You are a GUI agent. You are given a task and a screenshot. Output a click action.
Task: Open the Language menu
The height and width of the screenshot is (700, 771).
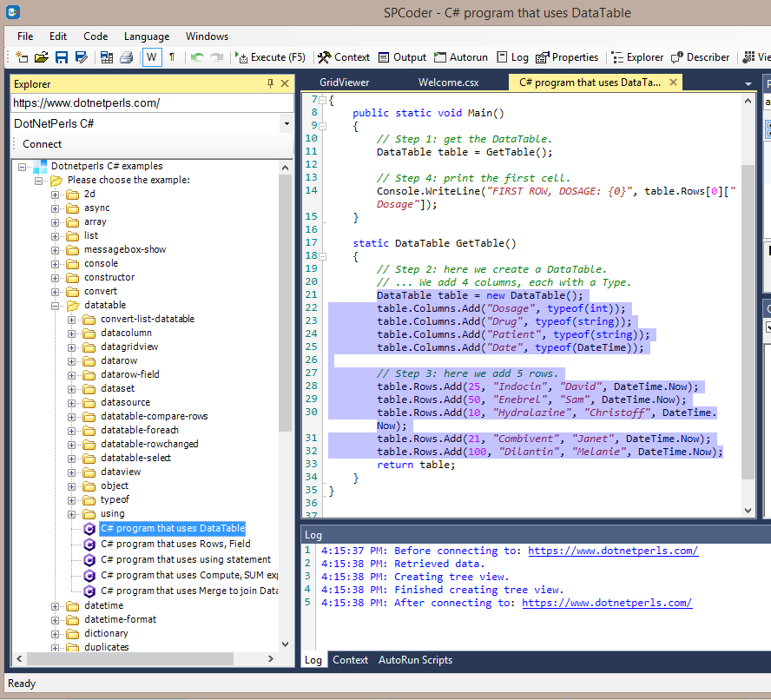[147, 36]
